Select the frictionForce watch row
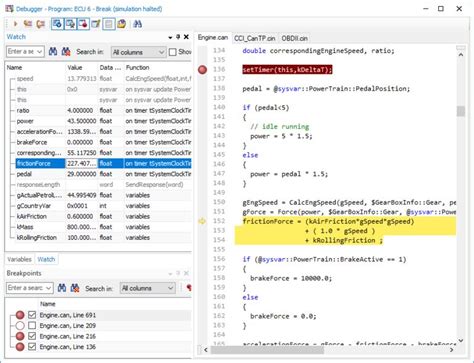The image size is (474, 363). 103,163
